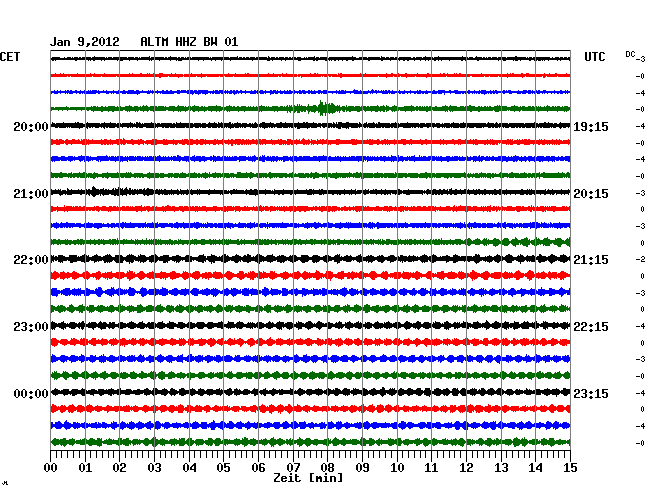Select the 22:00 CET time label
The width and height of the screenshot is (650, 494).
[31, 260]
